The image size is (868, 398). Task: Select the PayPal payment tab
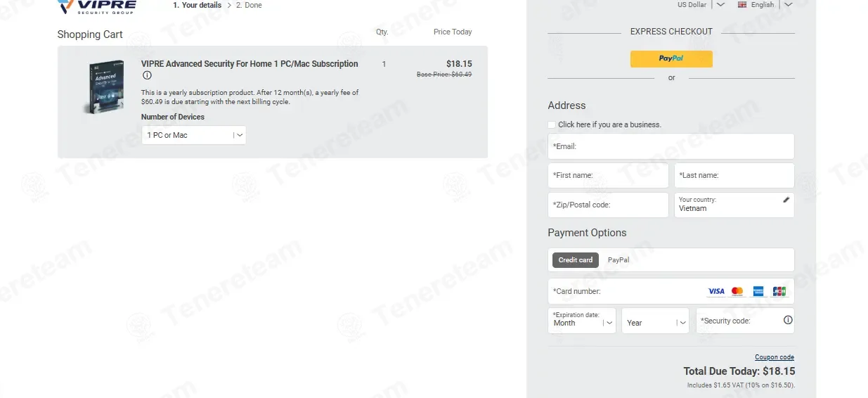(618, 260)
